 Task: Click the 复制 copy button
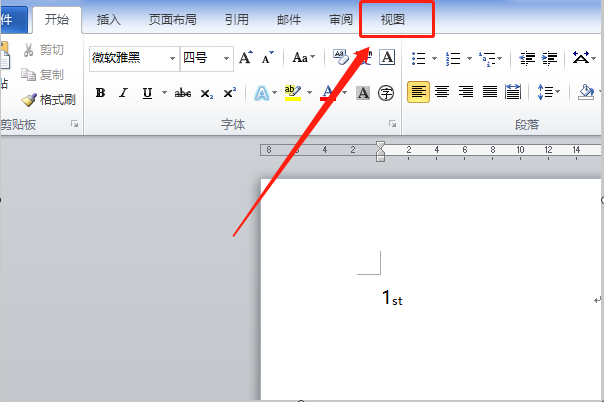tap(42, 74)
